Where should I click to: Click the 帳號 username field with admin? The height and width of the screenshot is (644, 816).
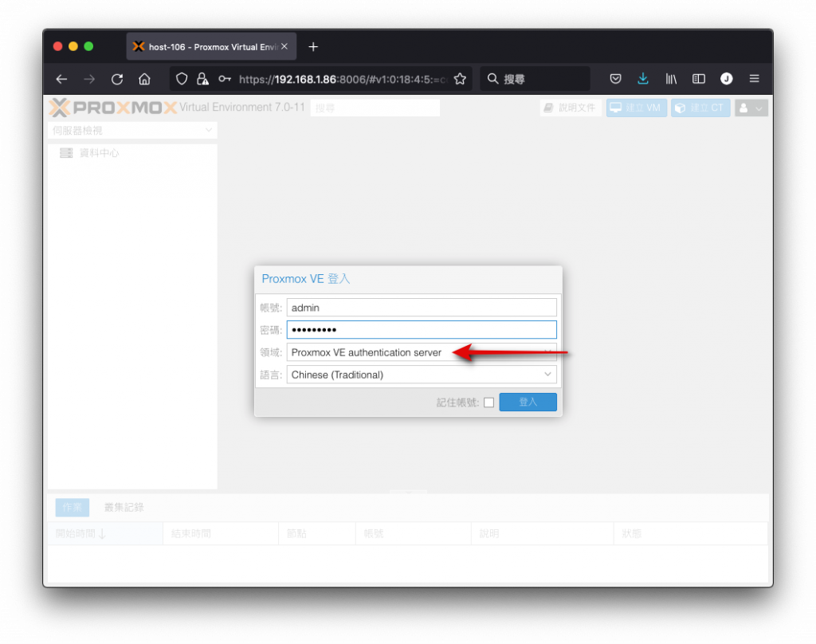(x=422, y=308)
